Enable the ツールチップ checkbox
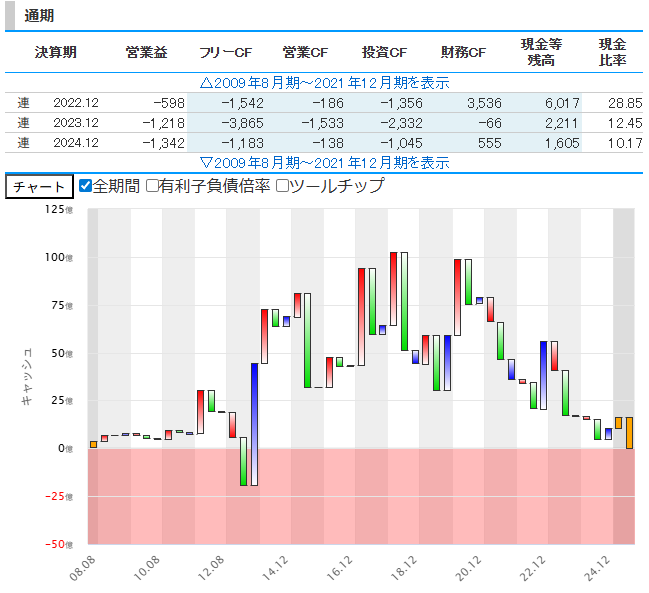This screenshot has height=593, width=649. [282, 186]
